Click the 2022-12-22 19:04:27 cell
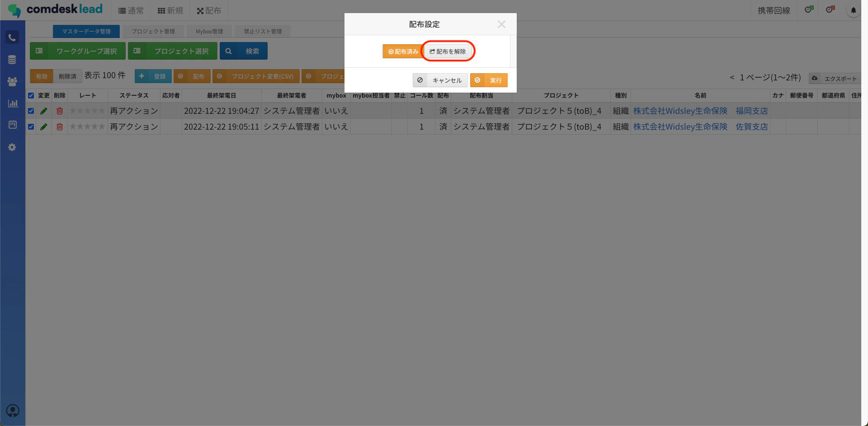 [222, 111]
